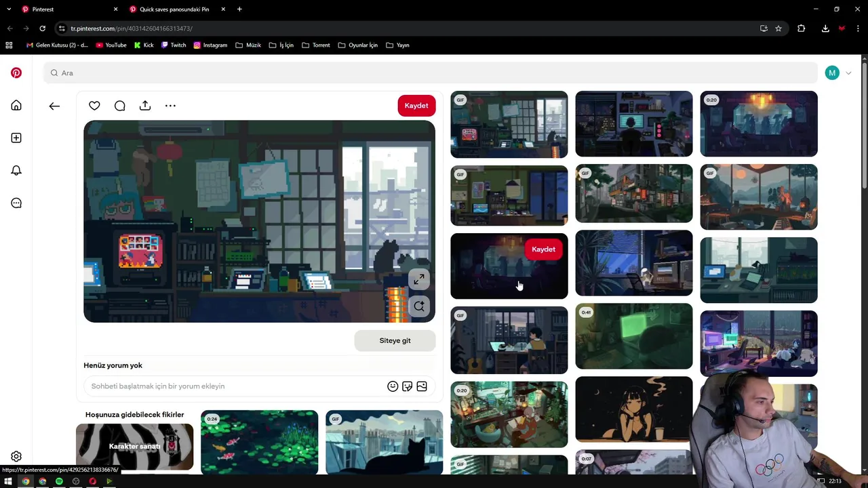Go back using the pin's back arrow

click(54, 106)
